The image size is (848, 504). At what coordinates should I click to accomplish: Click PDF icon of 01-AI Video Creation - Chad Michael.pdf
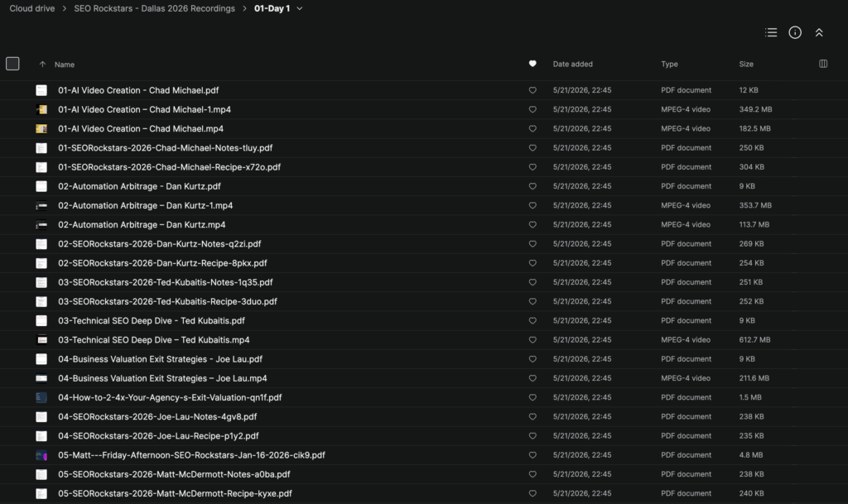click(x=41, y=90)
